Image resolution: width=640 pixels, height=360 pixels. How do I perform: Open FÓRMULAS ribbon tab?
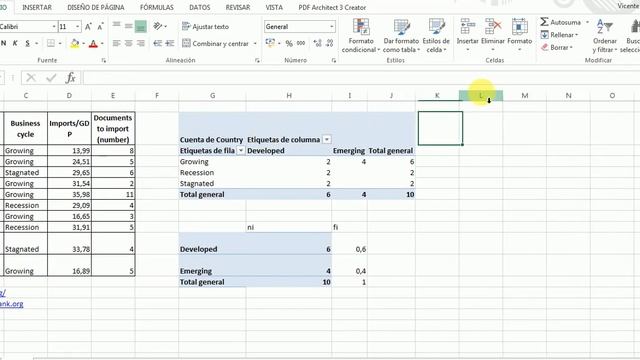tap(157, 7)
